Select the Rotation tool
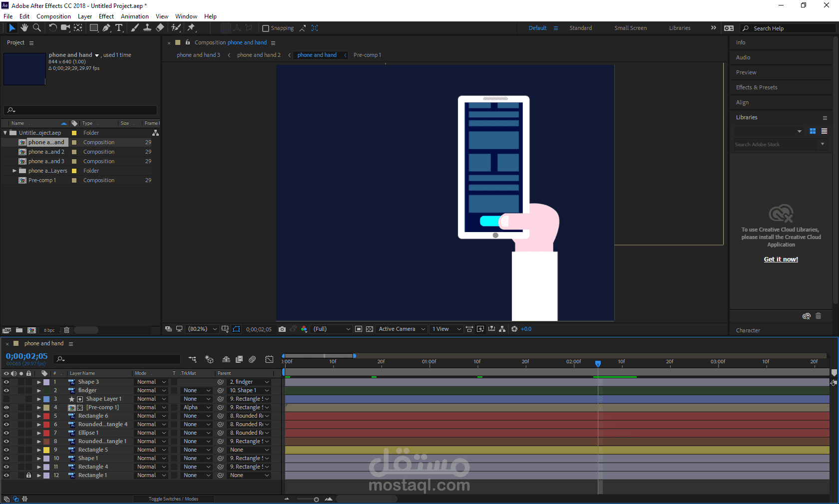This screenshot has height=504, width=839. click(52, 28)
